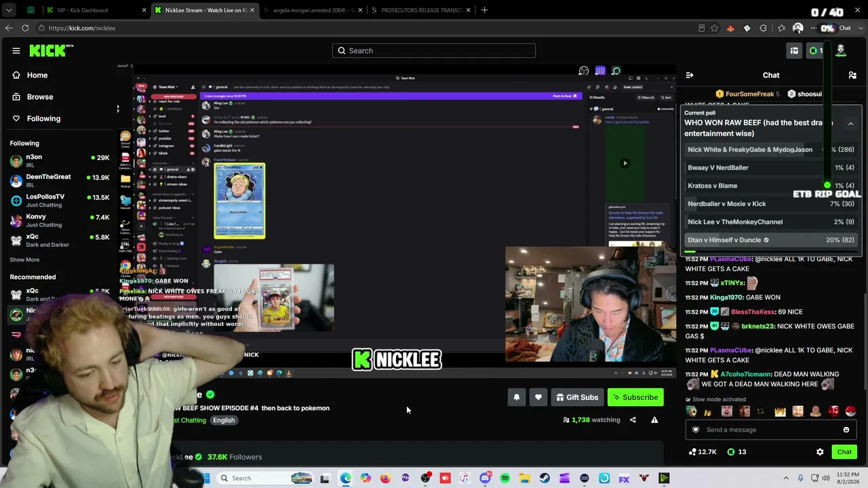Click the 37.6K Followers count
Screen dimensions: 868x488
pos(235,457)
